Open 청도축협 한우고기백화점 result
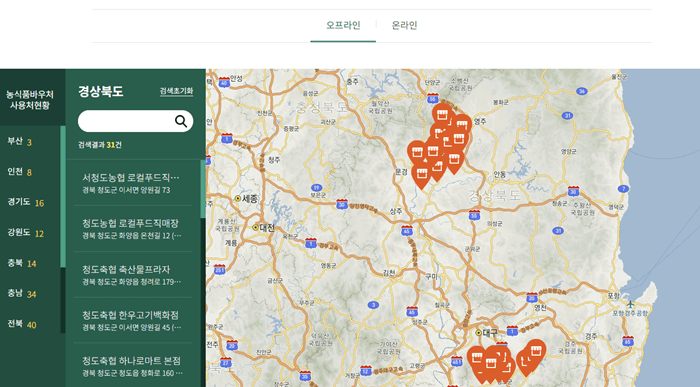 (x=133, y=320)
